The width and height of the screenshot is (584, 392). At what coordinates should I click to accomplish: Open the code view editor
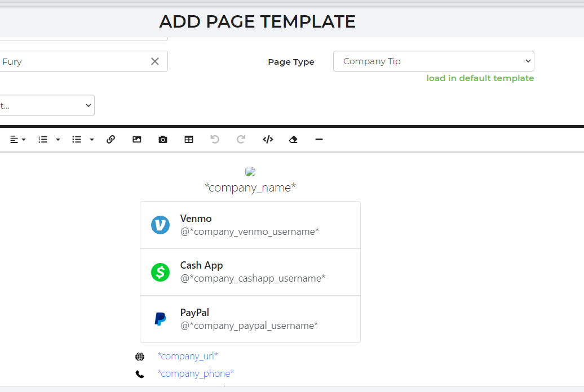coord(268,140)
